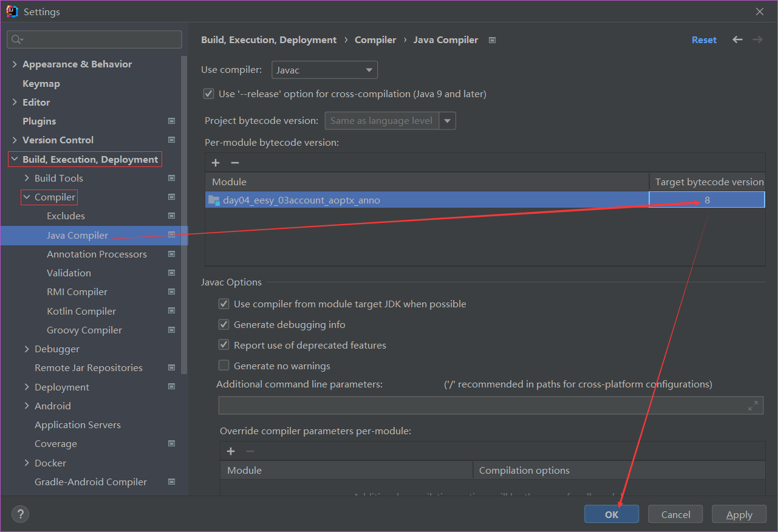Screen dimensions: 778x532
Task: Add an entry under Override compiler parameters per-module
Action: [x=231, y=451]
